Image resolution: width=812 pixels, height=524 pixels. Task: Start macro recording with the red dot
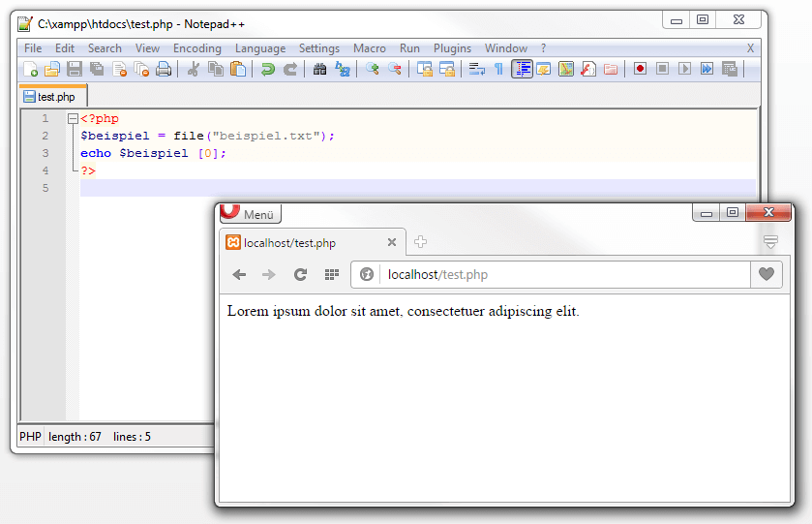(x=640, y=69)
